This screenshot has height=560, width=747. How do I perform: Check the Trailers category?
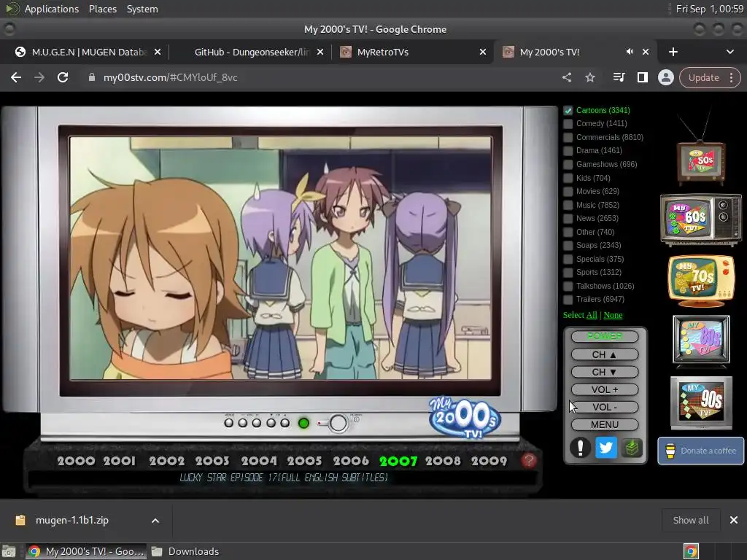coord(568,300)
